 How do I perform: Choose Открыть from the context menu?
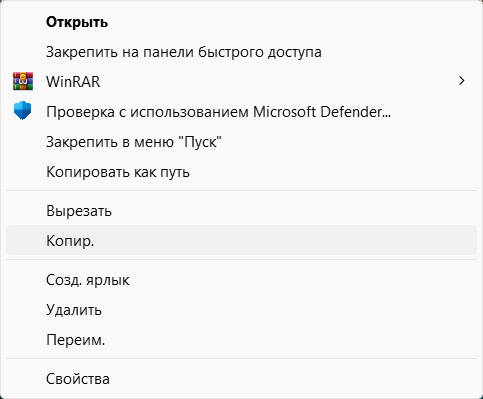[241, 22]
